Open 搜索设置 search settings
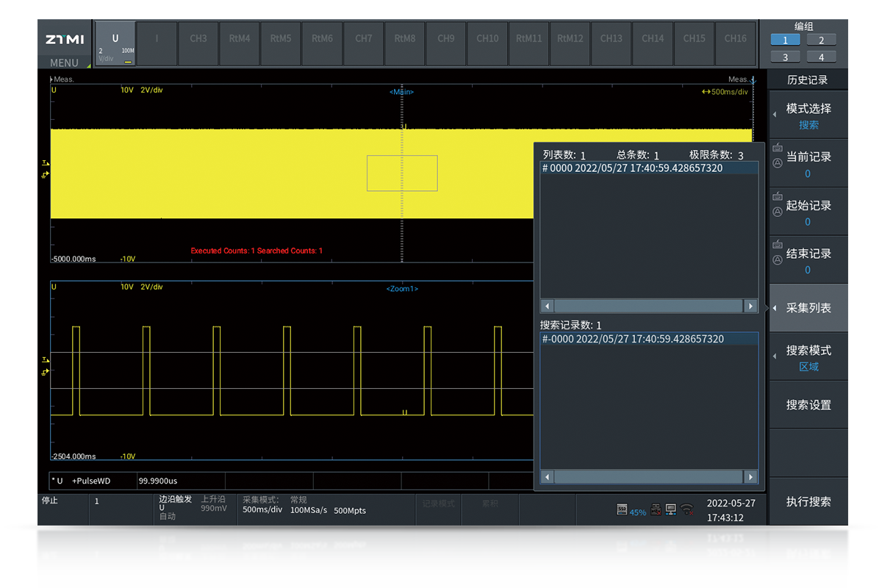Screen dimensions: 882x588 pyautogui.click(x=808, y=405)
